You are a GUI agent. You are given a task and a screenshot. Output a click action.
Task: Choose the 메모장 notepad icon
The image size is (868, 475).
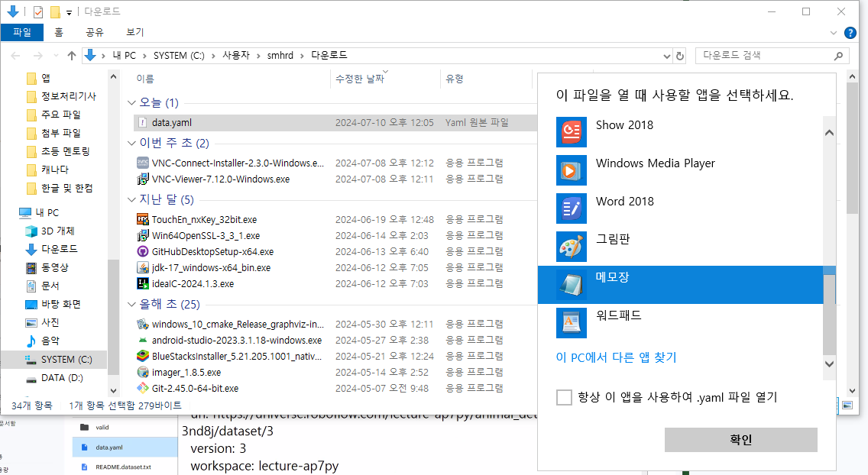572,285
